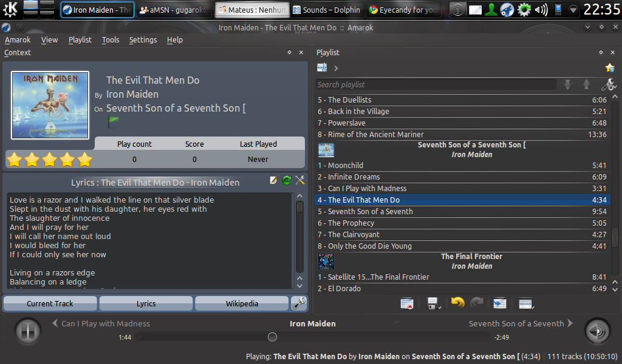Screen dimensions: 622x364
Task: Click the green flag label icon
Action: (x=114, y=121)
